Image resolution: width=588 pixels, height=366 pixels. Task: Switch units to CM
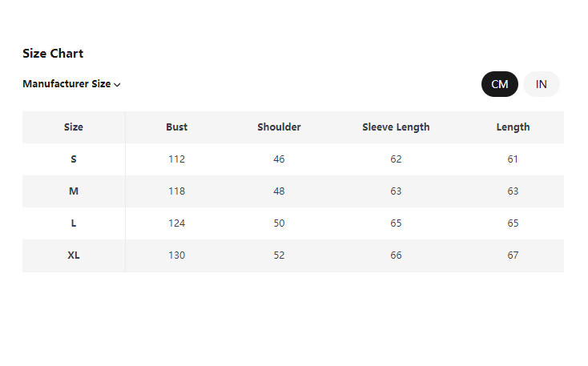coord(499,84)
